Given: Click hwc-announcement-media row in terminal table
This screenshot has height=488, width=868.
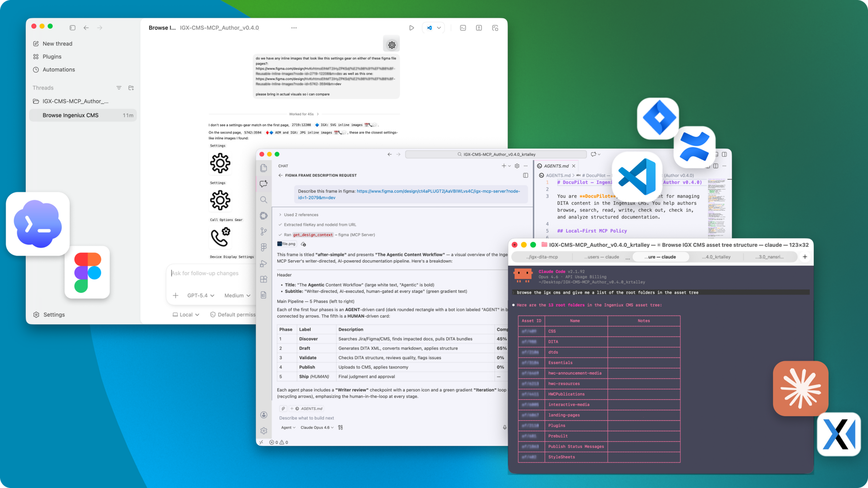Looking at the screenshot, I should click(599, 373).
